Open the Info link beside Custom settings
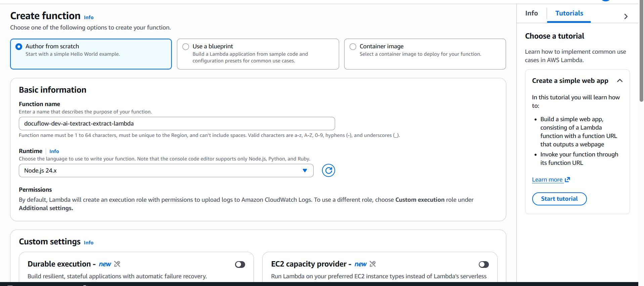The width and height of the screenshot is (644, 286). [89, 243]
